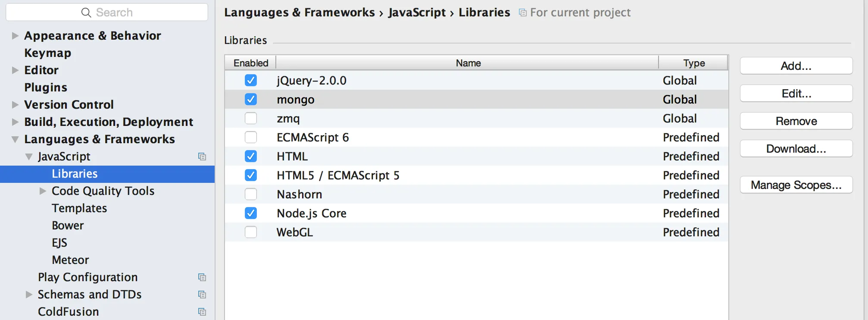Image resolution: width=868 pixels, height=320 pixels.
Task: Click the Add... button
Action: [x=796, y=66]
